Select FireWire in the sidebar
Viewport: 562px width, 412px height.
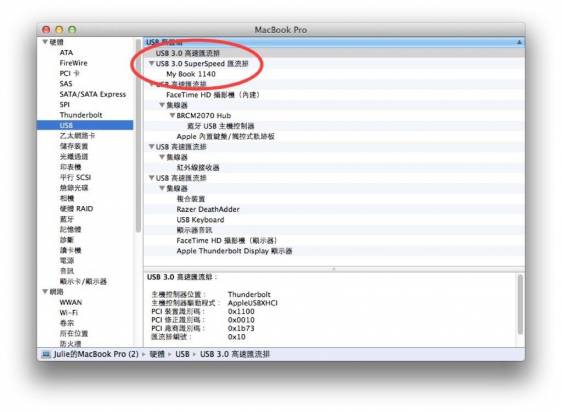73,63
